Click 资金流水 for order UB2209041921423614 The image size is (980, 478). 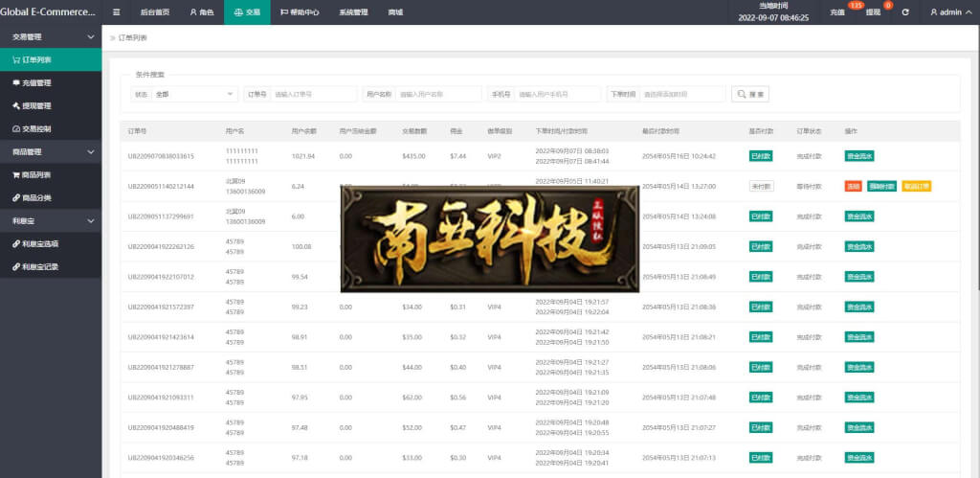click(x=859, y=336)
